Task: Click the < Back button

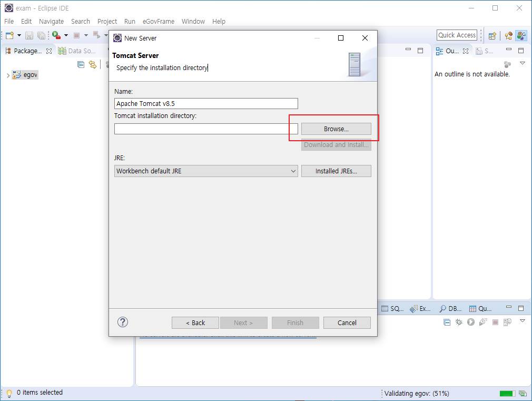Action: [195, 322]
